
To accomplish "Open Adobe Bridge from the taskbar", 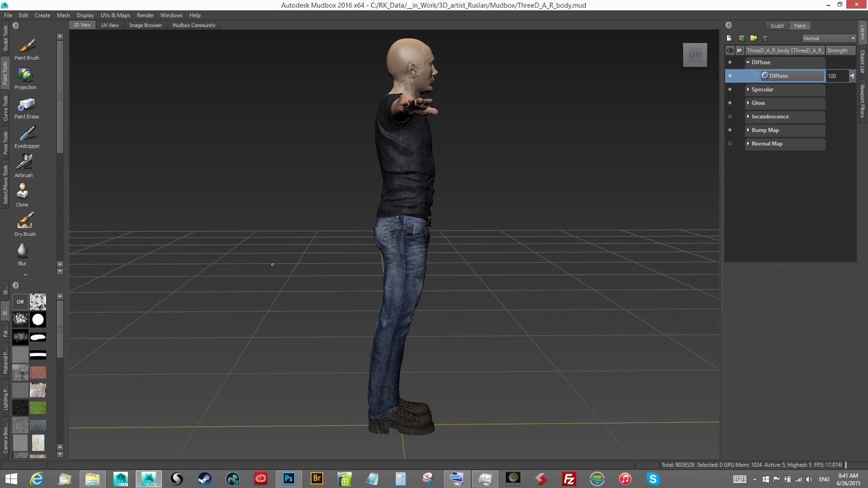I will [x=317, y=478].
